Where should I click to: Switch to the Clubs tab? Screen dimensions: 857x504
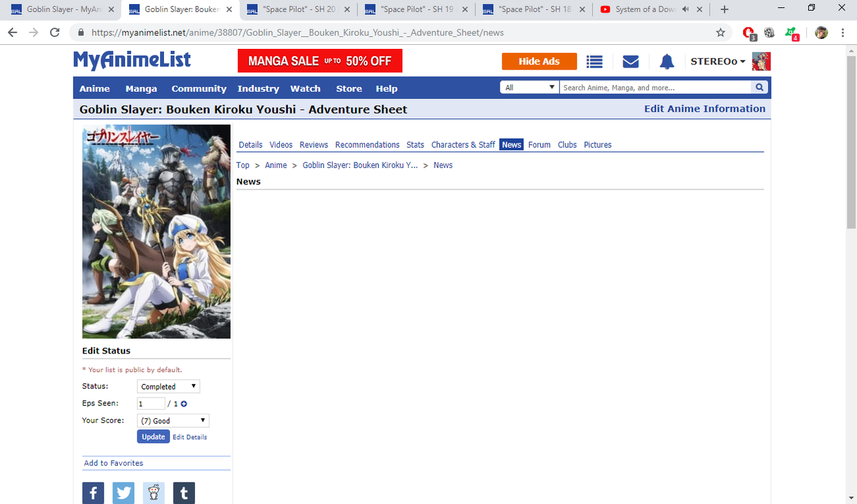[567, 145]
